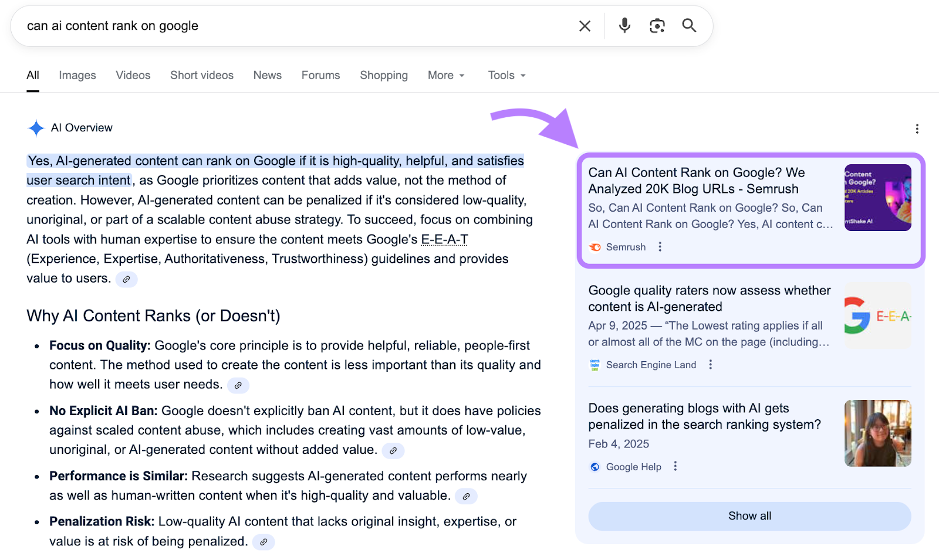This screenshot has height=560, width=939.
Task: Open the Google Help result options menu
Action: 675,466
